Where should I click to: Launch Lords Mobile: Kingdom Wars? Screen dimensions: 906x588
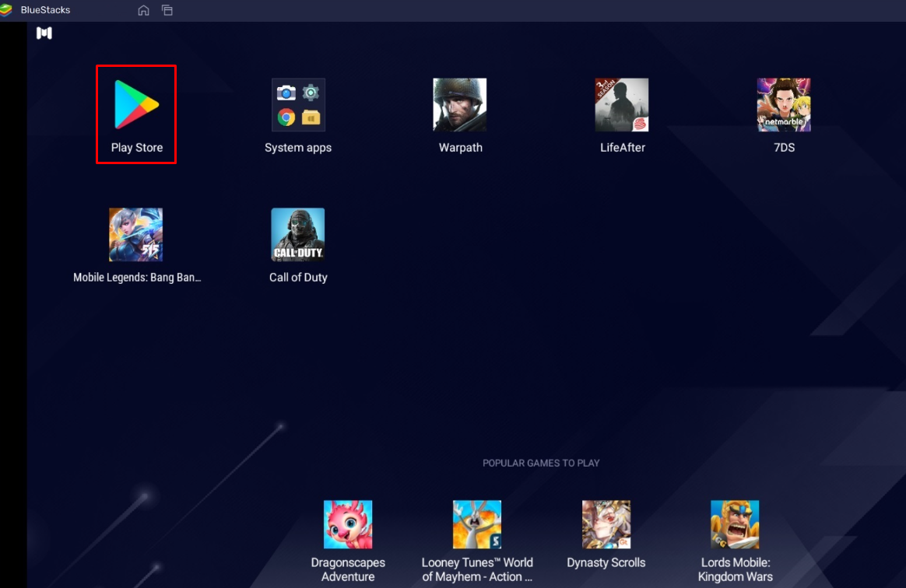pyautogui.click(x=735, y=523)
